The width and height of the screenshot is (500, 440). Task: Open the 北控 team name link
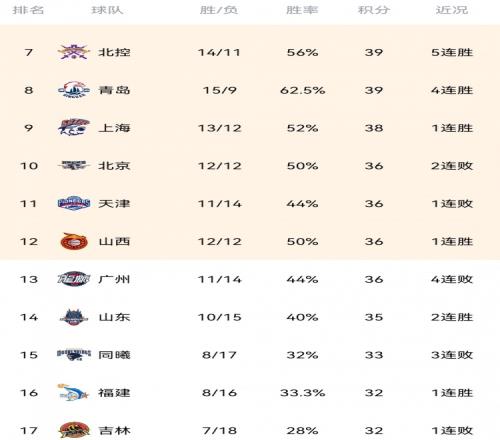pyautogui.click(x=114, y=52)
